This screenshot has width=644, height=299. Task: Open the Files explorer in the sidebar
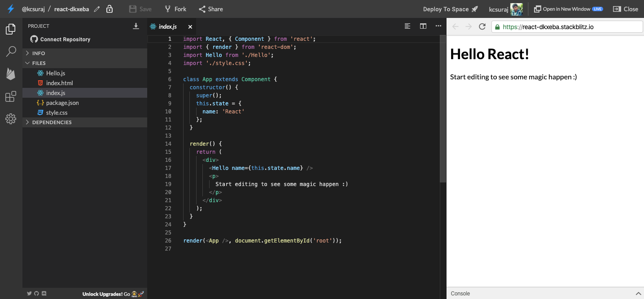pyautogui.click(x=11, y=30)
